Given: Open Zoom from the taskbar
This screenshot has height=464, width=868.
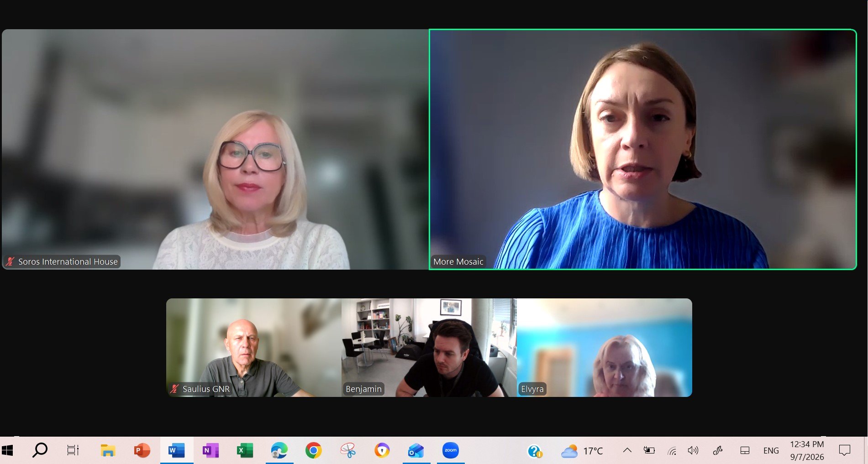Looking at the screenshot, I should [451, 450].
